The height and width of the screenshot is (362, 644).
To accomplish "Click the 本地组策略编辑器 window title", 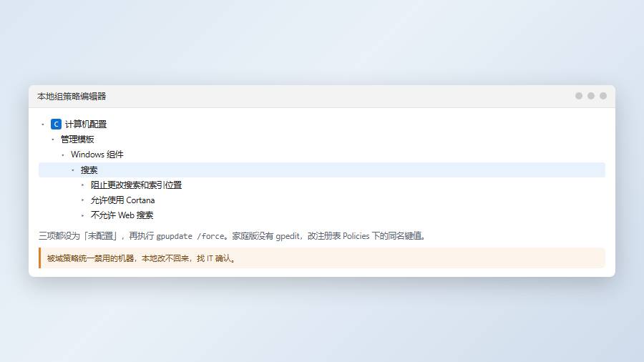I will [72, 97].
